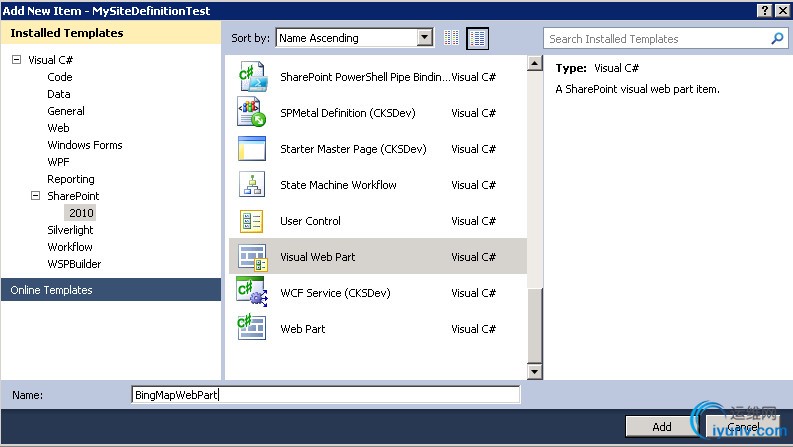Select the Windows Forms category
The height and width of the screenshot is (447, 793).
(85, 145)
